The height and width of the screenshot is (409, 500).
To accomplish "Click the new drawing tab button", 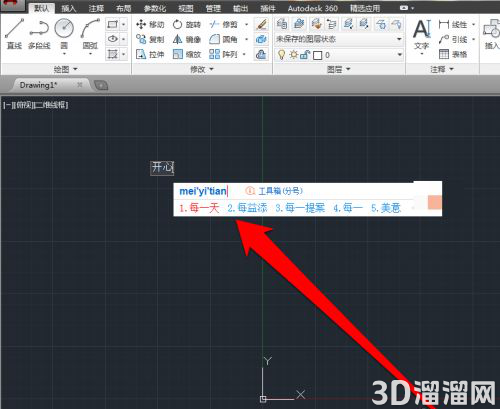I will [x=101, y=86].
